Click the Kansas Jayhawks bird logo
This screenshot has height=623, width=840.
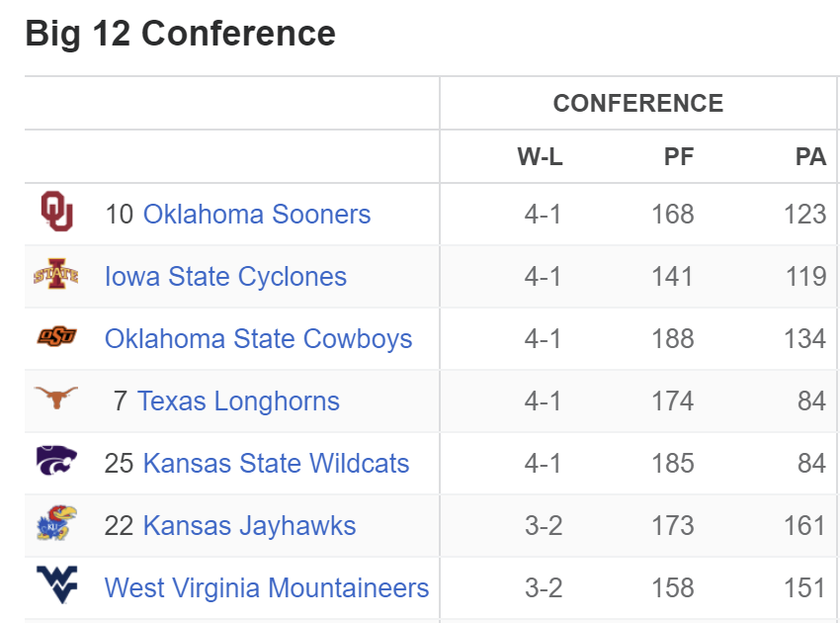(56, 523)
